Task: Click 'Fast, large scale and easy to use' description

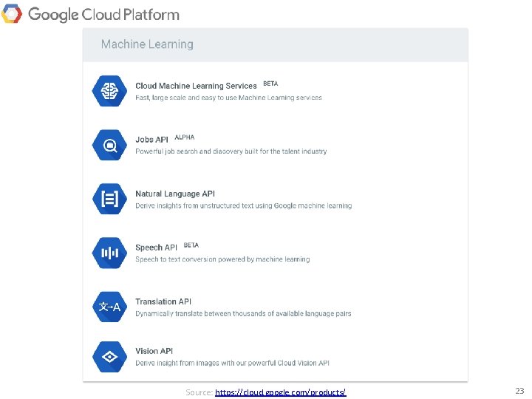Action: [x=228, y=98]
